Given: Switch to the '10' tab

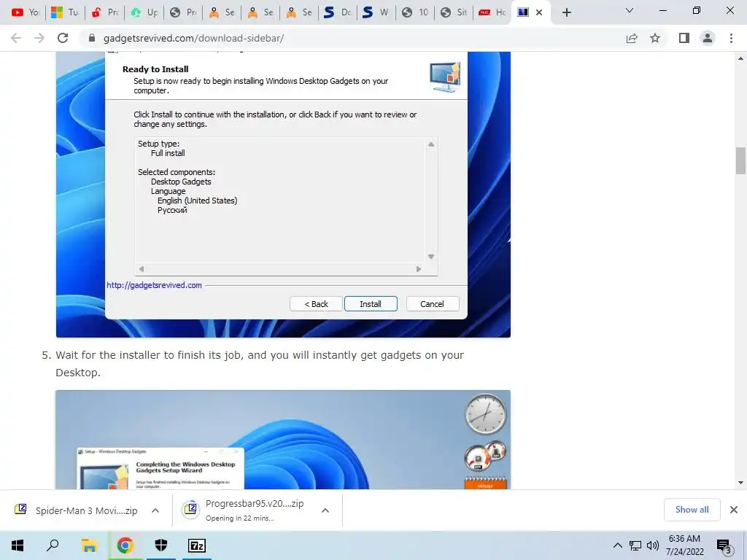Looking at the screenshot, I should click(415, 12).
